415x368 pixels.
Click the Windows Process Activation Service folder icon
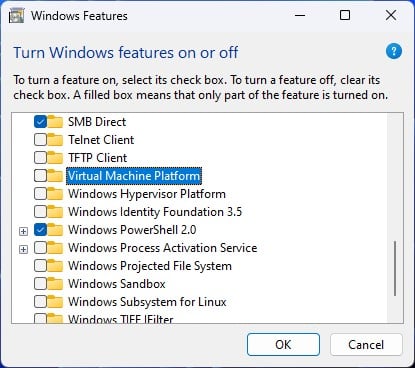pos(55,248)
